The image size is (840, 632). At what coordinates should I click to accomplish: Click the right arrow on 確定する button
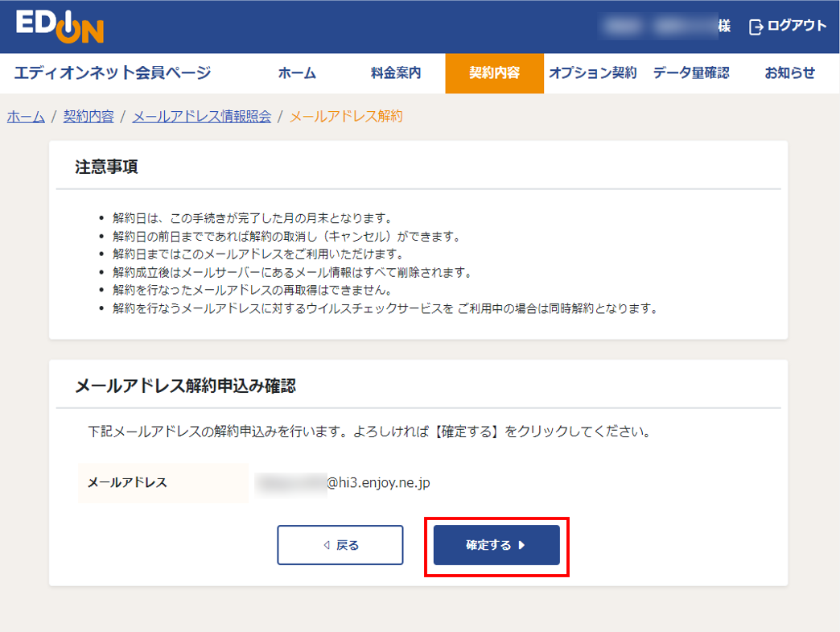click(x=521, y=545)
